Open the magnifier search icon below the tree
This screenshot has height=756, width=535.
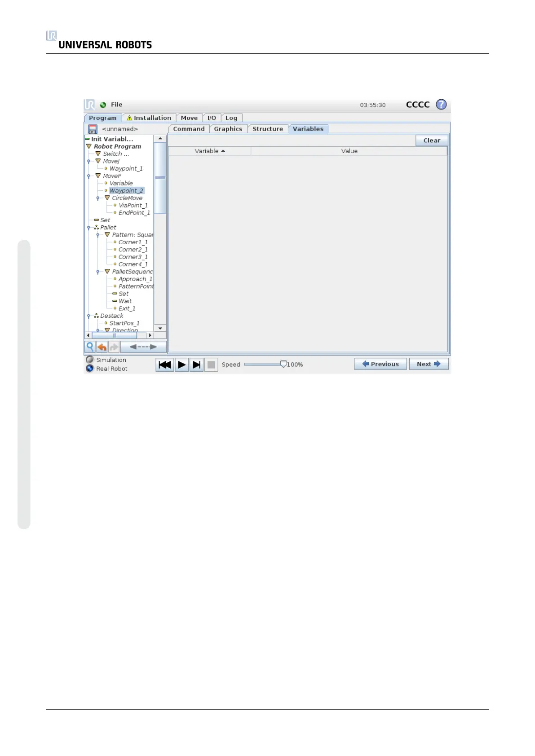pos(90,347)
